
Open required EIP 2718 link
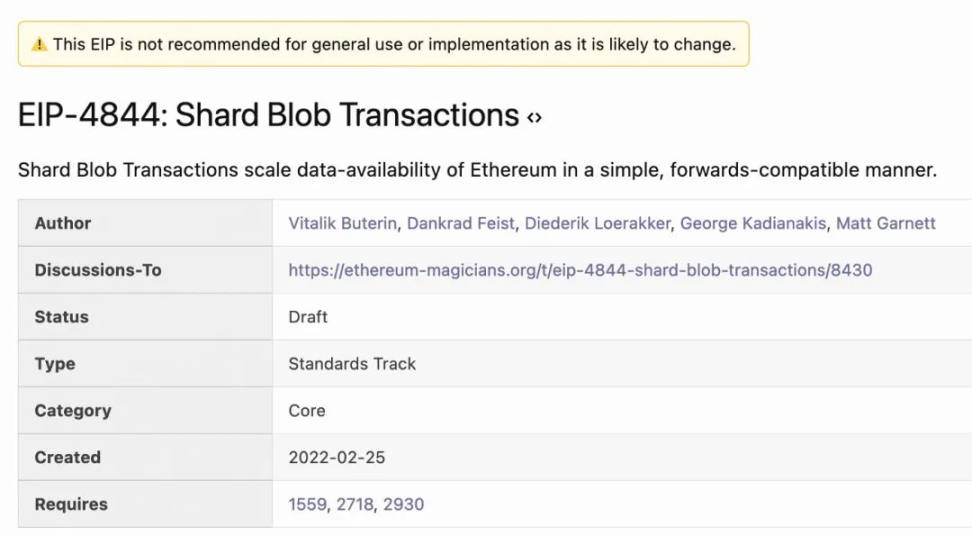(355, 504)
